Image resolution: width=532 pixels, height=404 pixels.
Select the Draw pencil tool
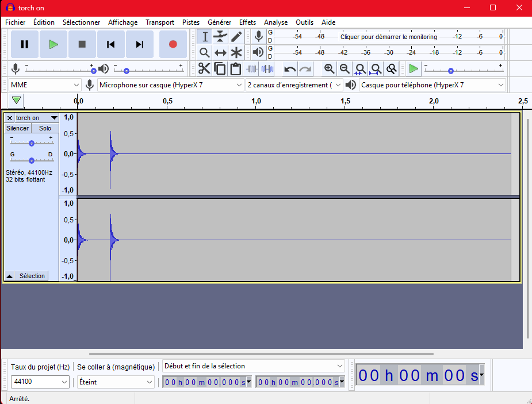tap(236, 37)
